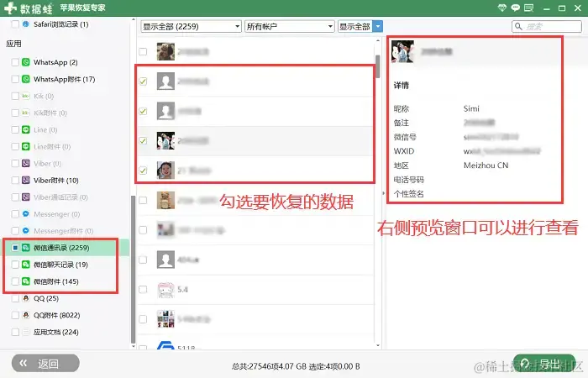This screenshot has height=378, width=588.
Task: Click the 微信通讯录 WeChat icon
Action: pos(25,248)
